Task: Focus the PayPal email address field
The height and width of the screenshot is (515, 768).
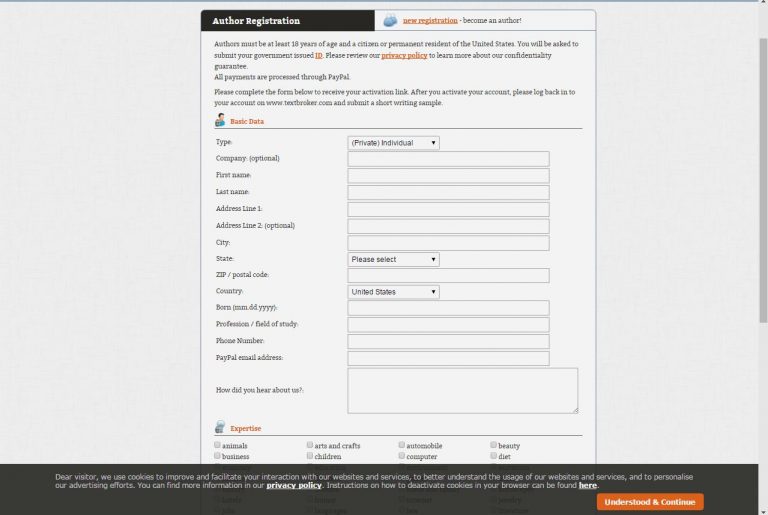Action: (448, 358)
